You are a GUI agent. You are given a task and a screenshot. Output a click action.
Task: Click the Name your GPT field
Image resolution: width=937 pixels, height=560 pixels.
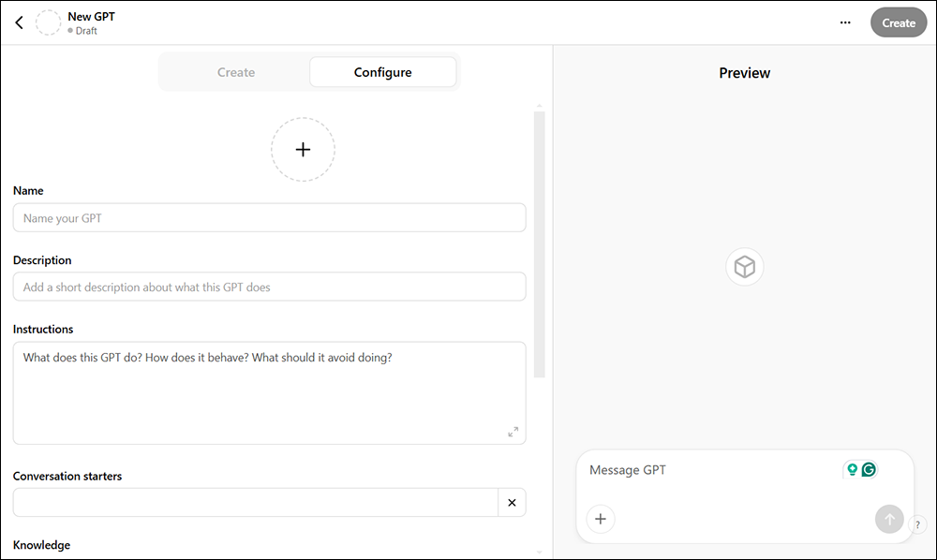[269, 216]
